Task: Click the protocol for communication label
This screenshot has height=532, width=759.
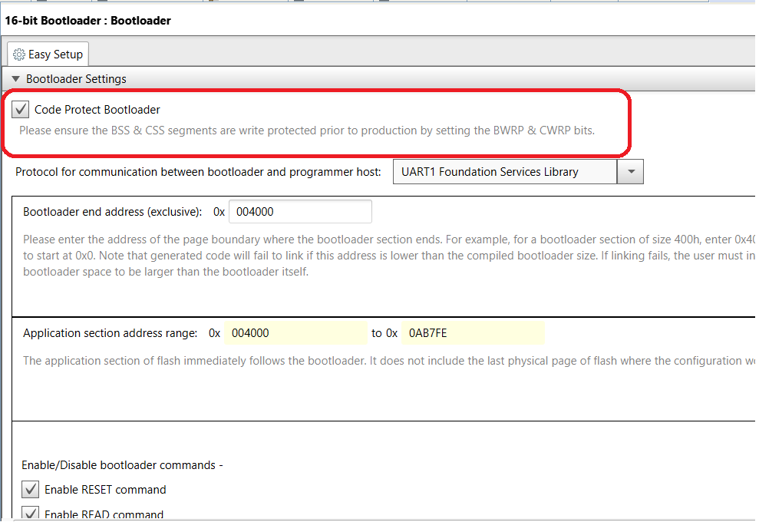Action: click(x=198, y=172)
